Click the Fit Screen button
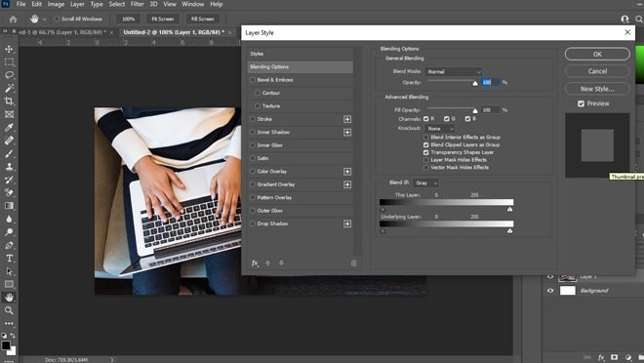This screenshot has height=363, width=644. tap(163, 19)
